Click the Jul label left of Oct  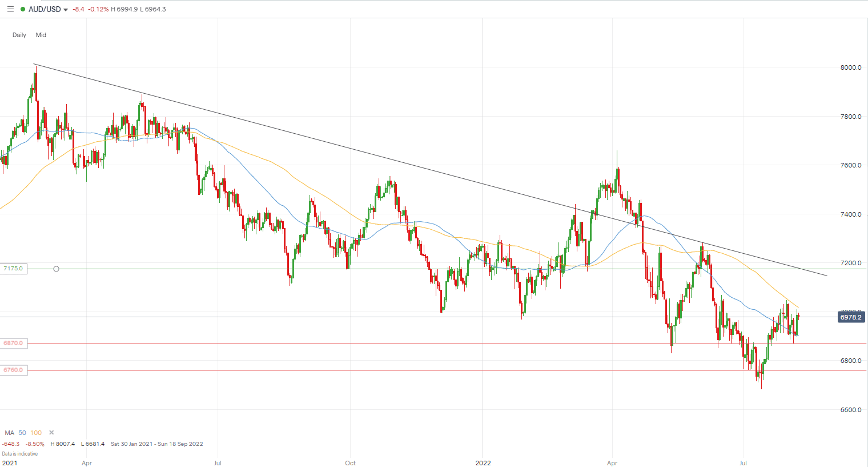coord(218,463)
